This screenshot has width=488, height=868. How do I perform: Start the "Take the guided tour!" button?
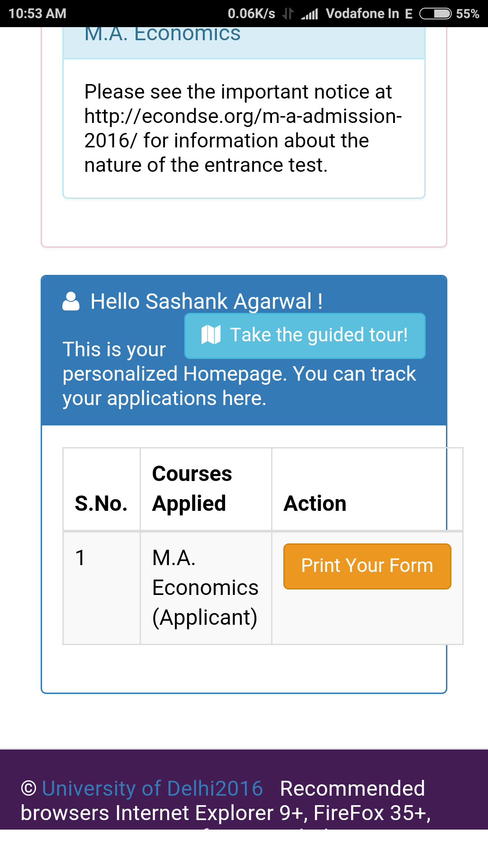305,335
